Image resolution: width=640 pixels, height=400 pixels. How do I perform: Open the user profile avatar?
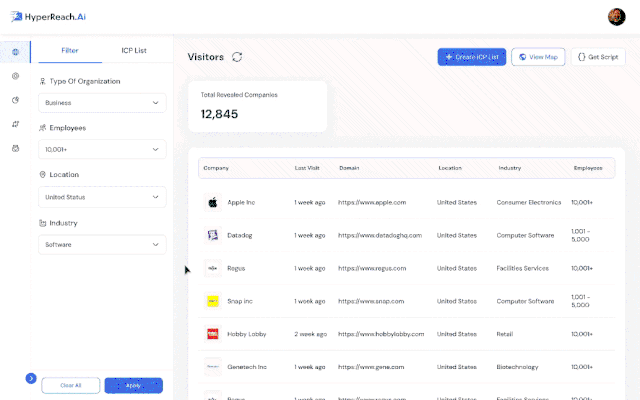[x=616, y=16]
